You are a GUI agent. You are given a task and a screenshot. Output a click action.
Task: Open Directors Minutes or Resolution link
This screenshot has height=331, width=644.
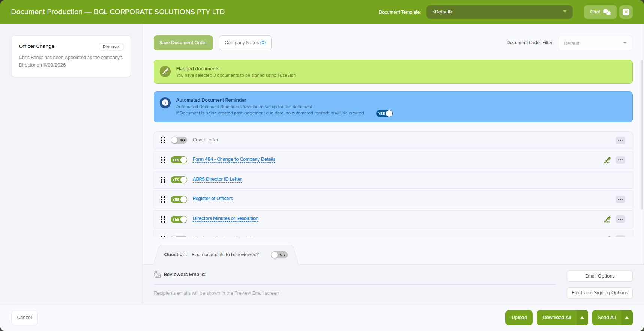[x=225, y=218]
